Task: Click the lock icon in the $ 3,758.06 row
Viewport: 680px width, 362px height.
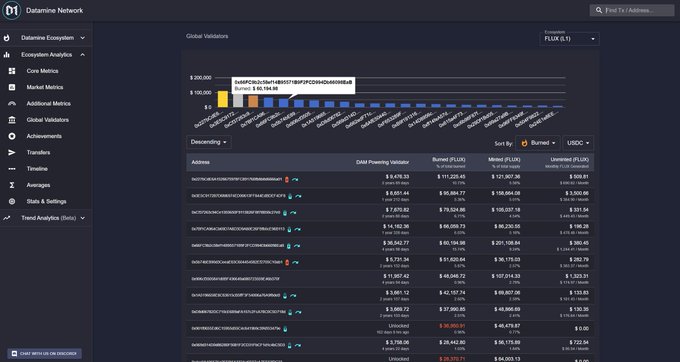Action: (x=289, y=346)
